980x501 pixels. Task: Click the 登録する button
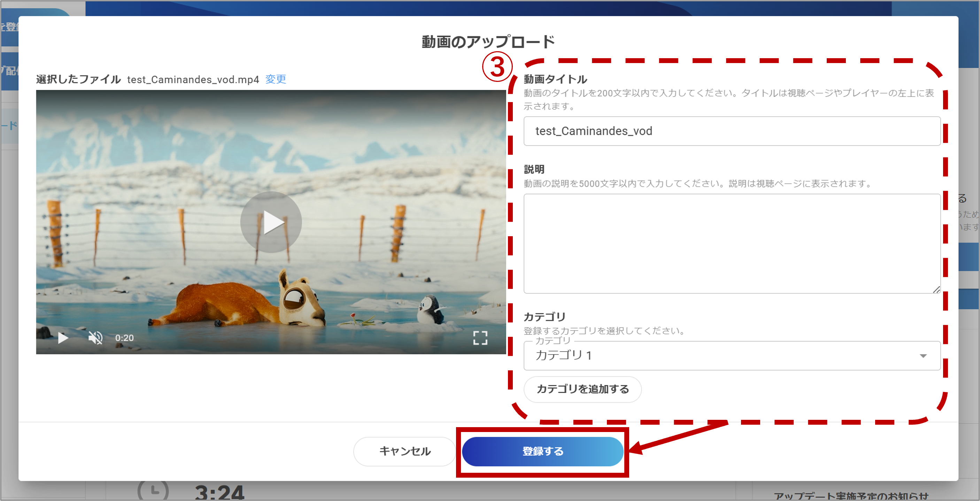click(542, 451)
